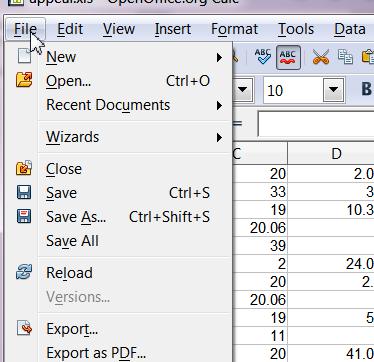Viewport: 374px width, 362px height.
Task: Click the Save floppy disk icon
Action: pos(24,192)
